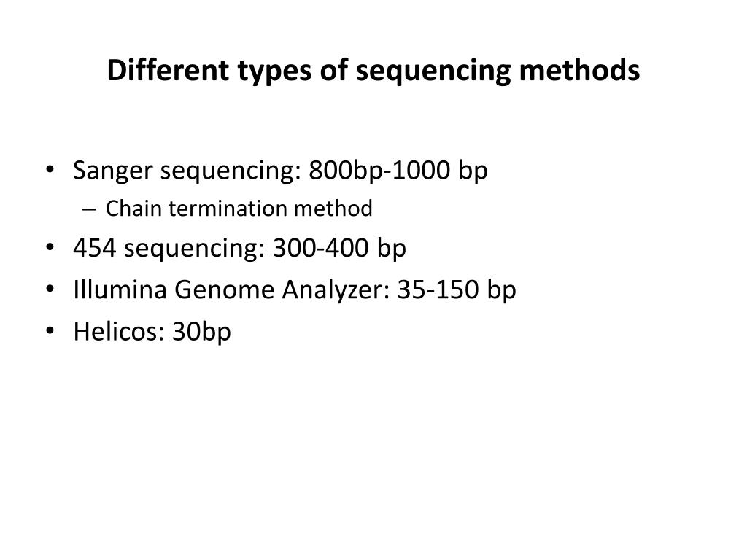The width and height of the screenshot is (747, 560).
Task: Click the '300-400 bp' read length text
Action: point(339,248)
